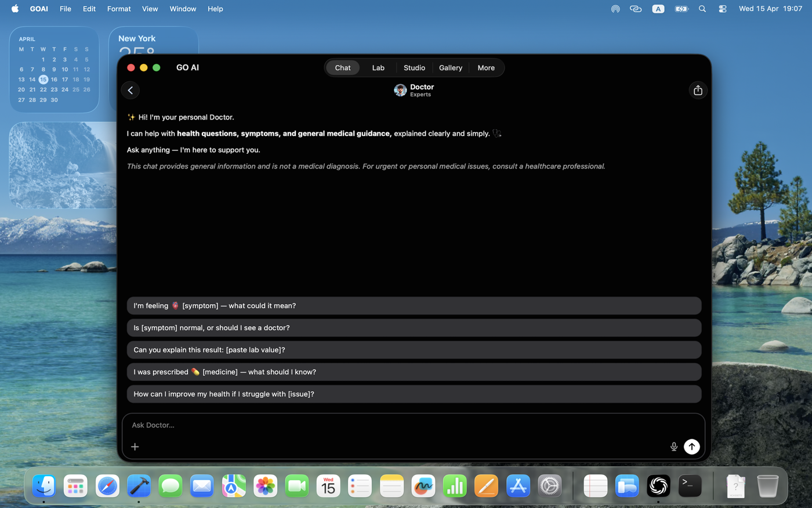This screenshot has height=508, width=812.
Task: Go back using the left chevron arrow
Action: [x=130, y=90]
